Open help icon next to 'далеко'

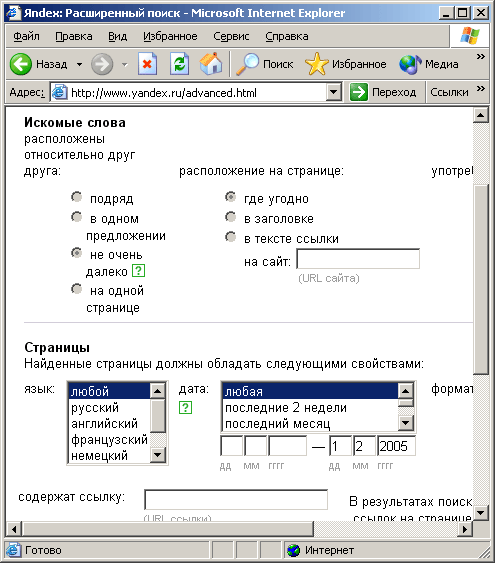[x=139, y=271]
